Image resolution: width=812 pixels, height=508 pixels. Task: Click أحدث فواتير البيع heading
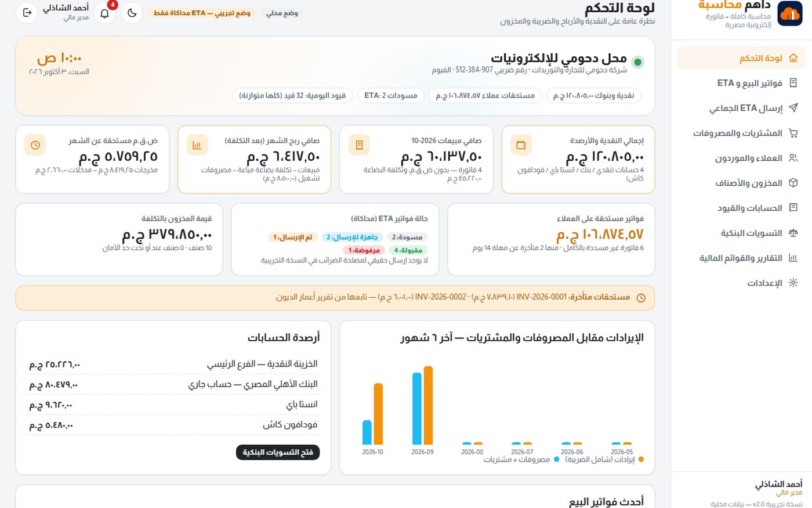pos(606,502)
